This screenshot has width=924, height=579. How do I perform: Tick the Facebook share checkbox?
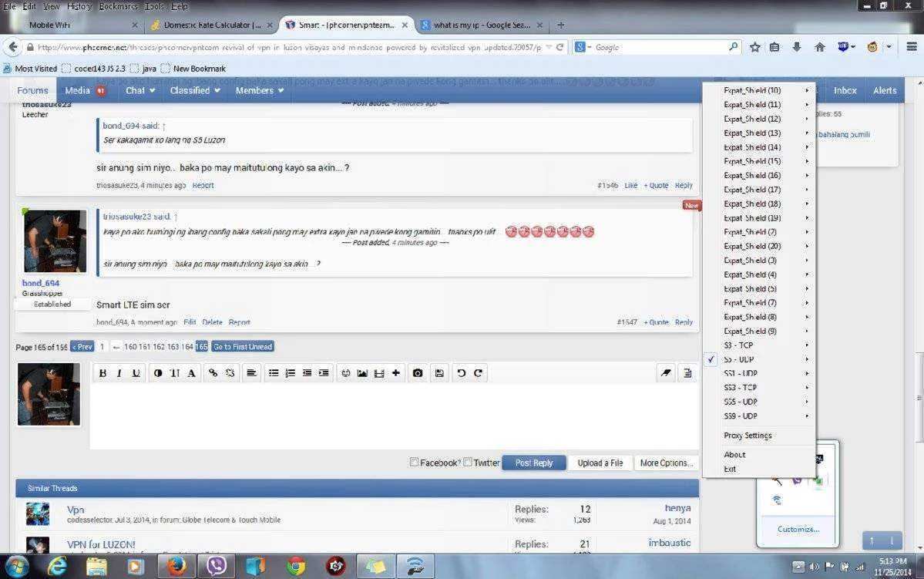tap(415, 463)
